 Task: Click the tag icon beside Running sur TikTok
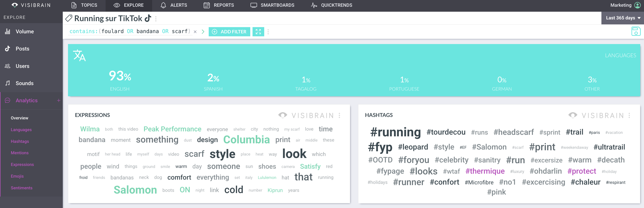click(x=69, y=18)
